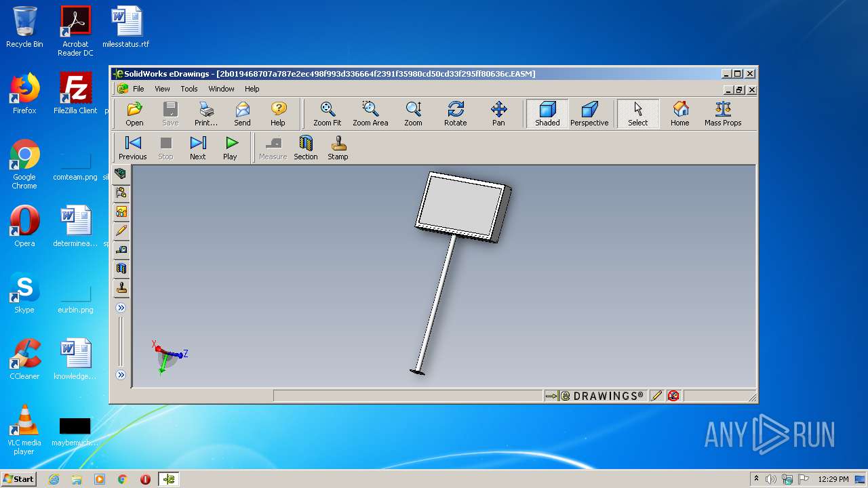Toggle Perspective view
Viewport: 868px width, 488px height.
point(589,113)
